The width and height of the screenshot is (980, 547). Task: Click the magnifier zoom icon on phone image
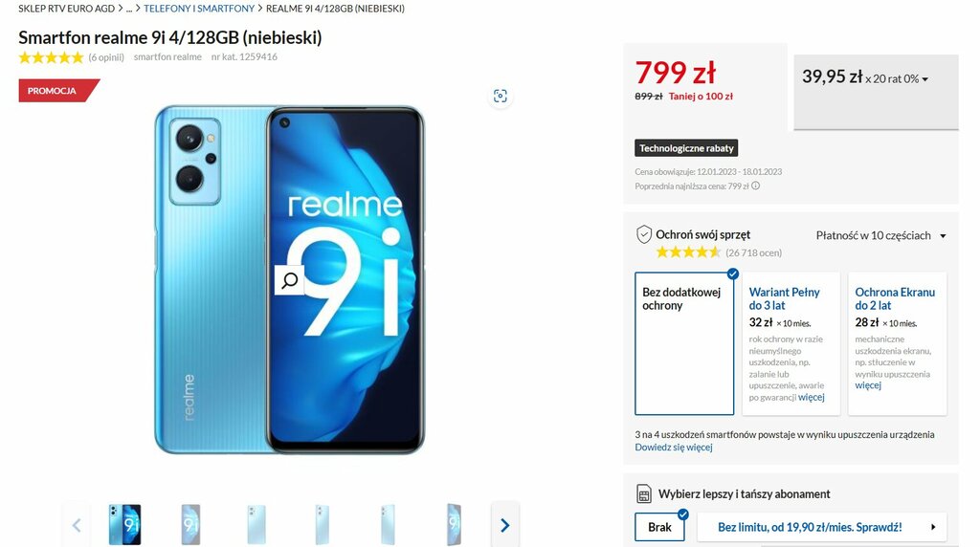click(x=289, y=280)
